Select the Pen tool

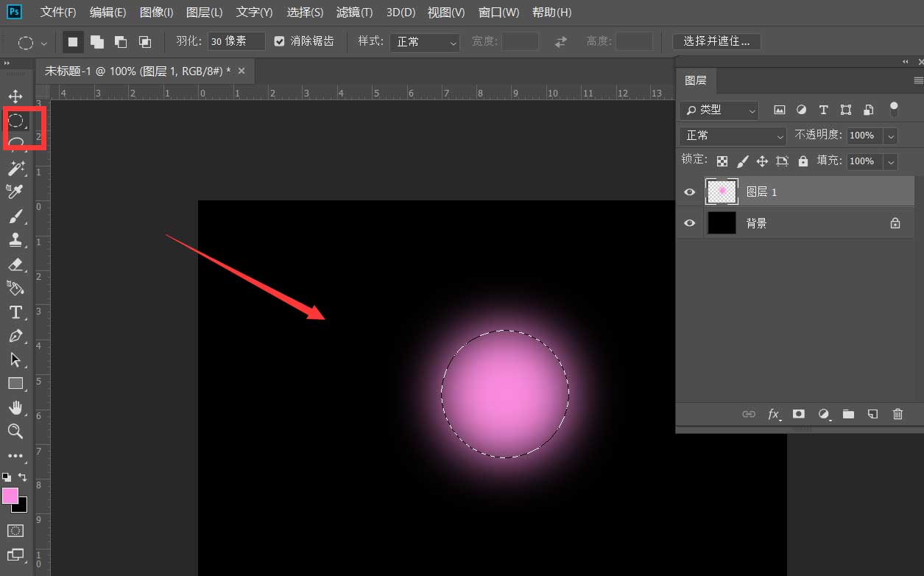coord(15,336)
